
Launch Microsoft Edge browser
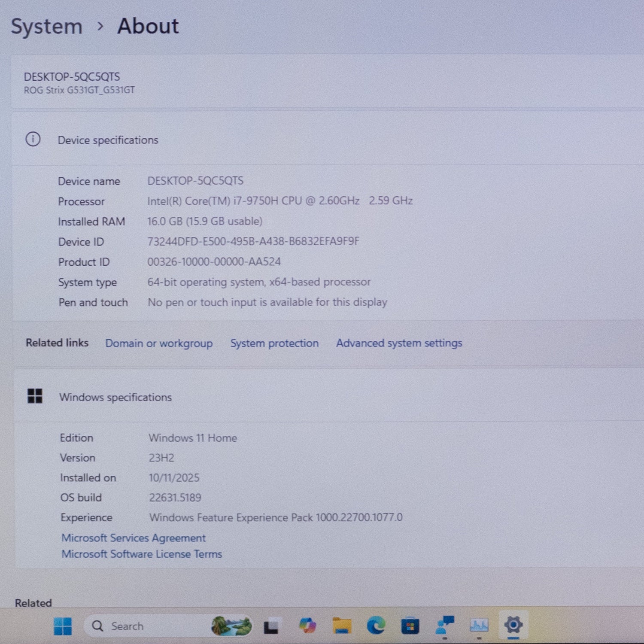(376, 626)
